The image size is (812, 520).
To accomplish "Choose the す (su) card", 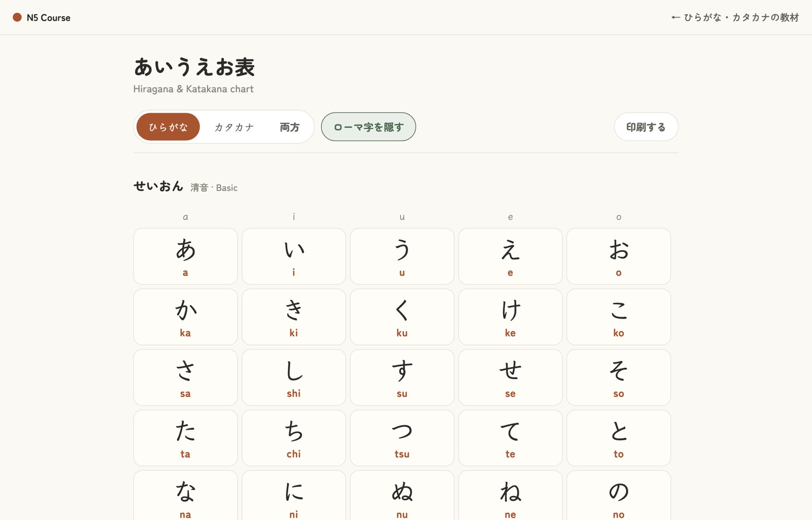I will (402, 377).
